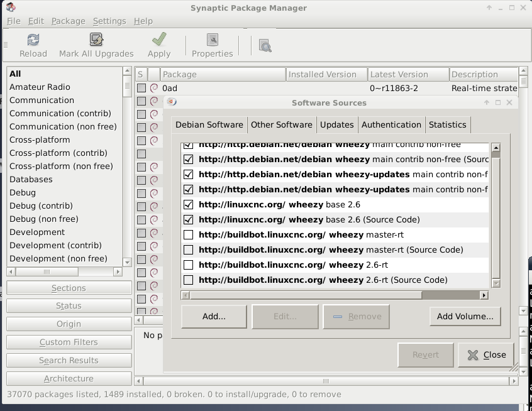Uncheck linuxcnc.org wheezy base 2.6
Viewport: 532px width, 411px height.
pyautogui.click(x=188, y=204)
